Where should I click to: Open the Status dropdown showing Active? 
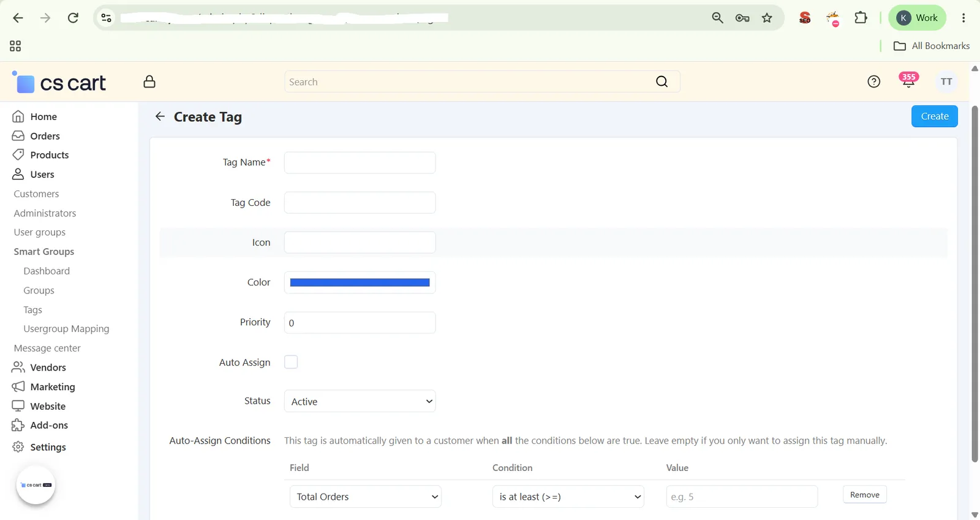click(x=360, y=401)
